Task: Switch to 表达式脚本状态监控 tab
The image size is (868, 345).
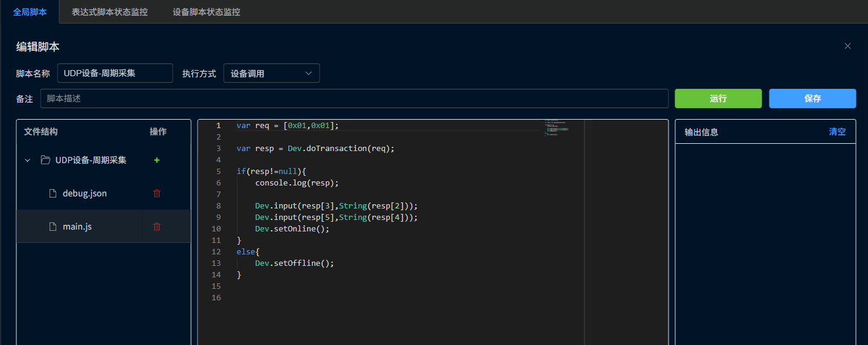Action: 109,11
